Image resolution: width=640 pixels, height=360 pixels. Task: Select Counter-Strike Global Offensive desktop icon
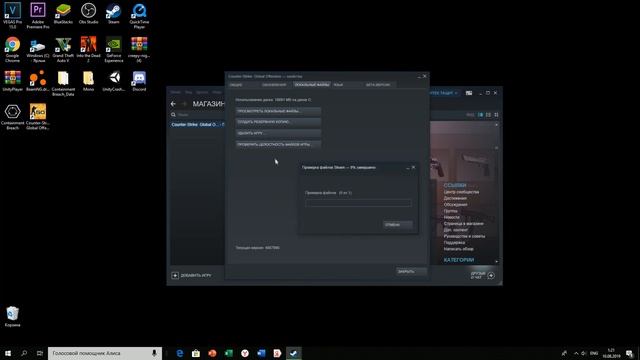pos(38,117)
